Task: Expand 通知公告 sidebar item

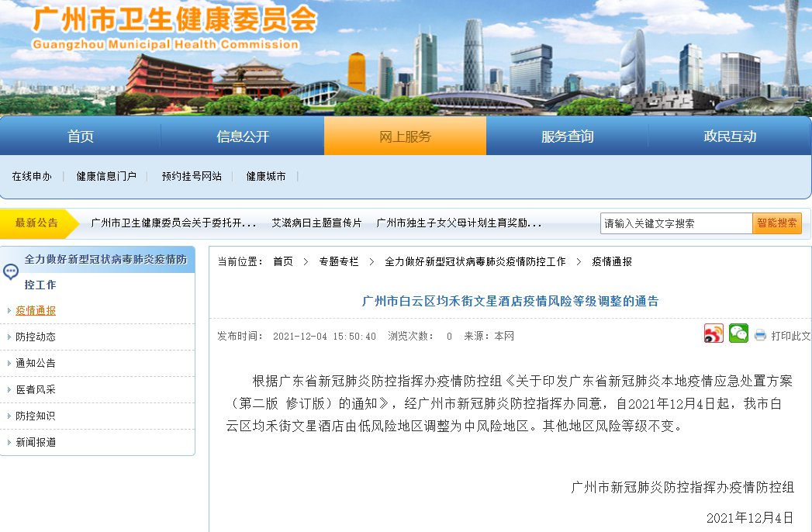Action: tap(36, 363)
